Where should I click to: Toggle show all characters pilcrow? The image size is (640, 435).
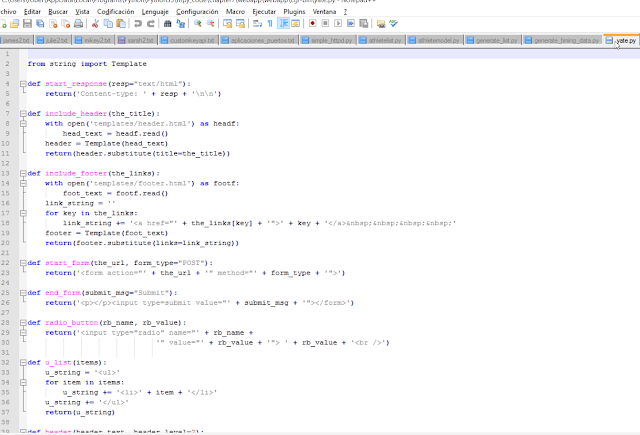pos(270,24)
